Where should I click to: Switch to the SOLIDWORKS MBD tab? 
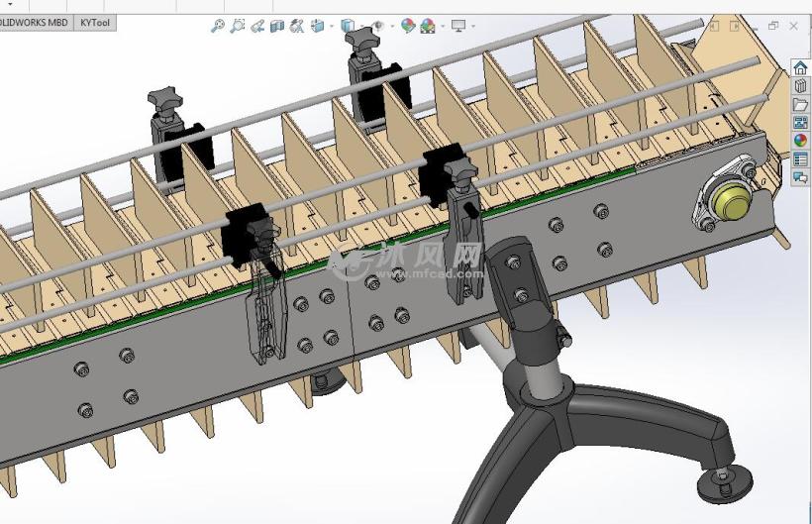tap(36, 22)
